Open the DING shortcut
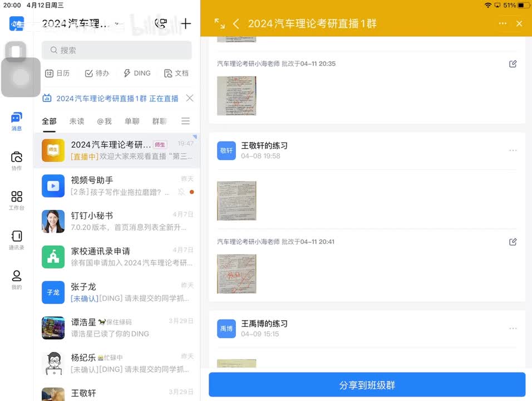The width and height of the screenshot is (532, 401). 136,73
